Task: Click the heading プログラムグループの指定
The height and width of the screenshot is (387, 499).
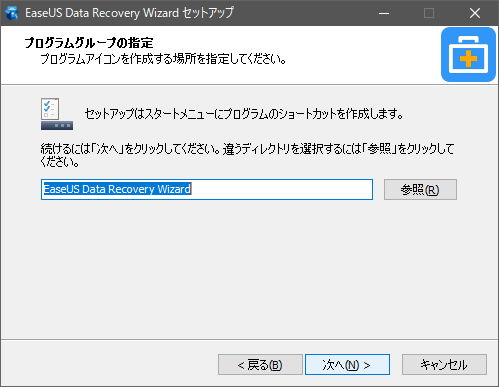Action: (x=89, y=43)
